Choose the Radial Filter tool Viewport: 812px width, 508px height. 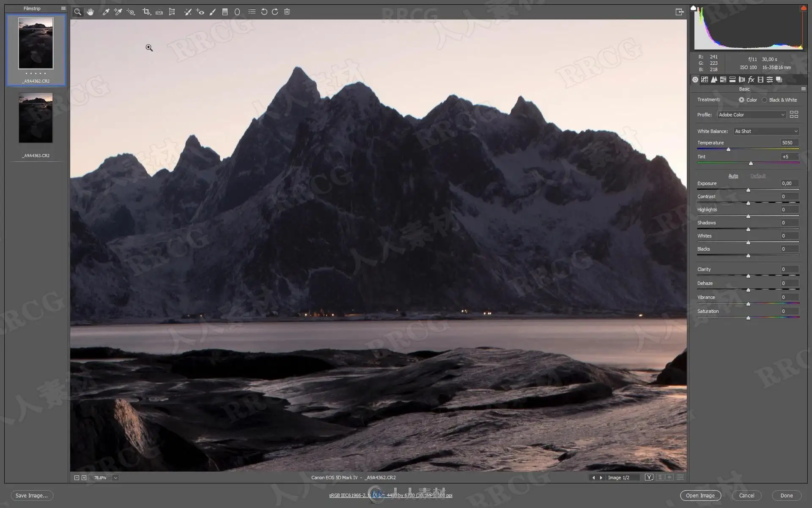(237, 12)
